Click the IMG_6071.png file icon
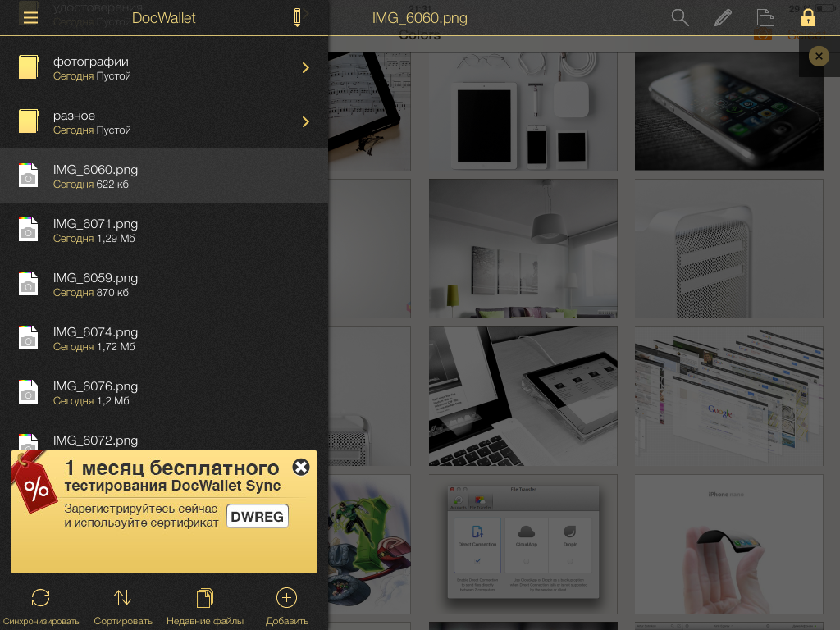This screenshot has width=840, height=630. [29, 230]
